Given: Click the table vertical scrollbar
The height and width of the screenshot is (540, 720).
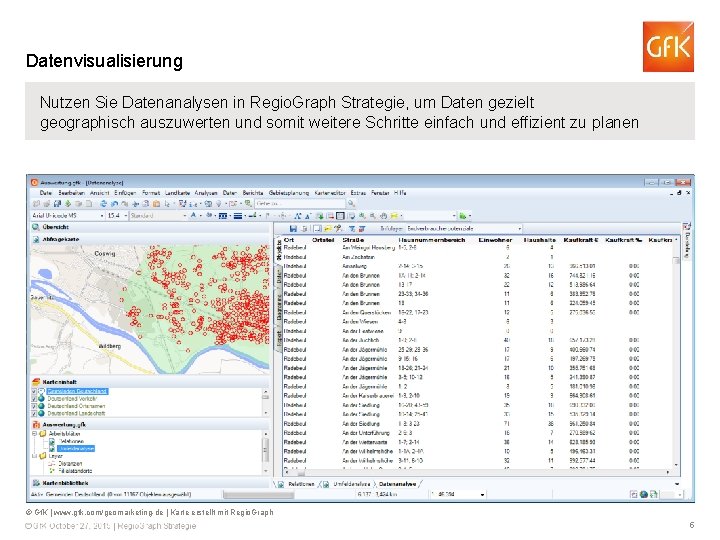Looking at the screenshot, I should (676, 354).
